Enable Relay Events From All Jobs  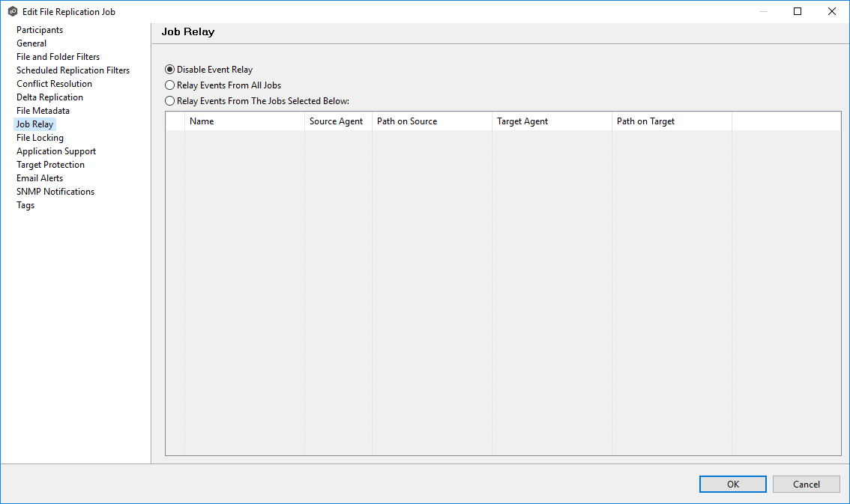tap(170, 85)
